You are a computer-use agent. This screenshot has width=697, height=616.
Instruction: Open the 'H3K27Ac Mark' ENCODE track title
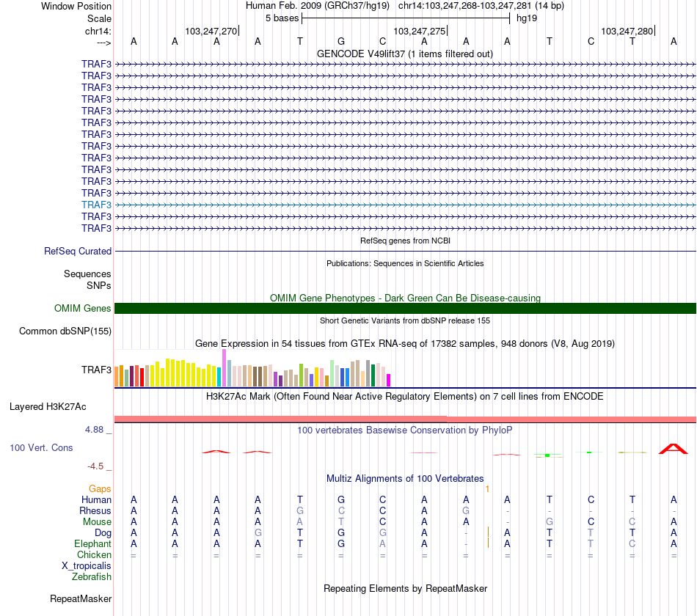pos(405,397)
